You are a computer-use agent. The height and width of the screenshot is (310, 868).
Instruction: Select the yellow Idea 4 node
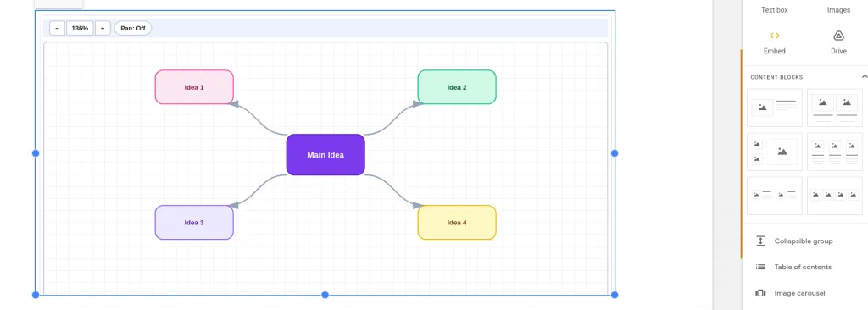[457, 223]
